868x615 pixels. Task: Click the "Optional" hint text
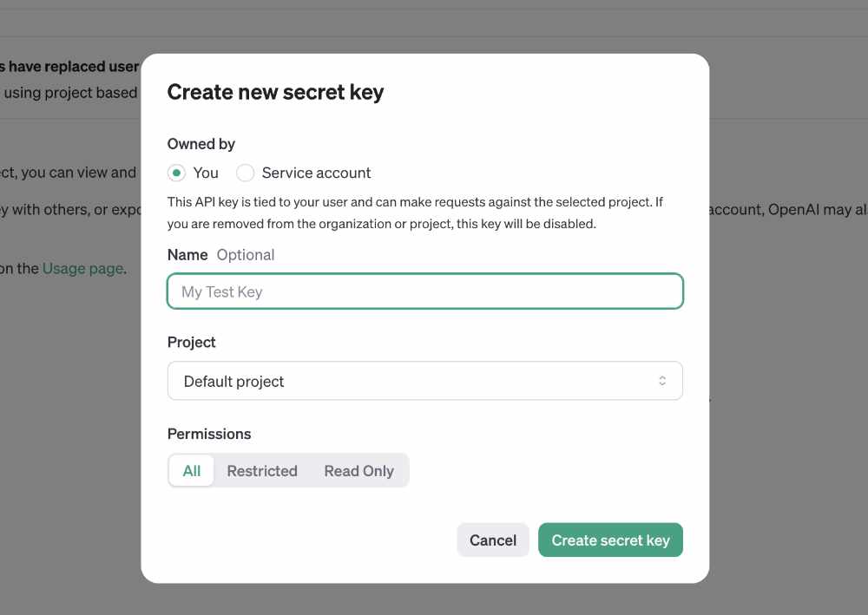click(x=246, y=255)
